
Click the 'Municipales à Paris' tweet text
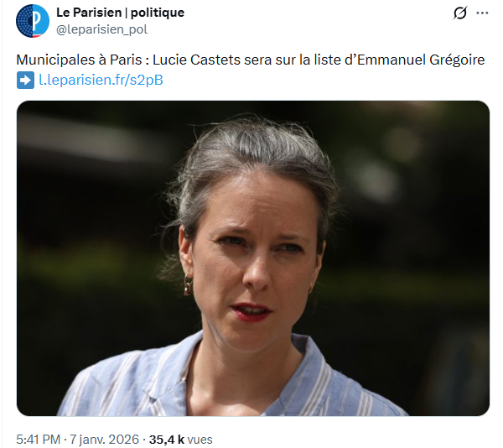pos(79,60)
